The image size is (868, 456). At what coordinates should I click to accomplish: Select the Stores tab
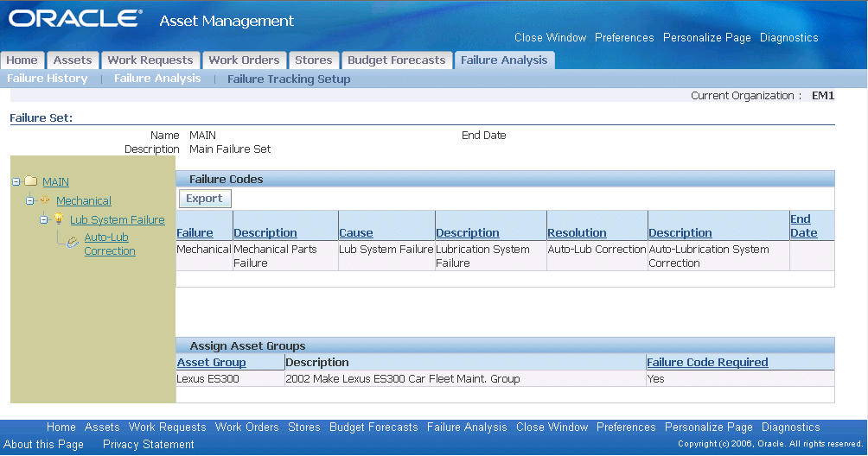pyautogui.click(x=313, y=60)
